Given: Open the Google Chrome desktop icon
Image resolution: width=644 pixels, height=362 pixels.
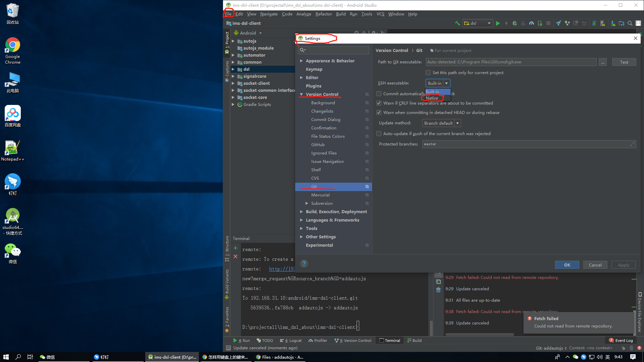Looking at the screenshot, I should 13,51.
